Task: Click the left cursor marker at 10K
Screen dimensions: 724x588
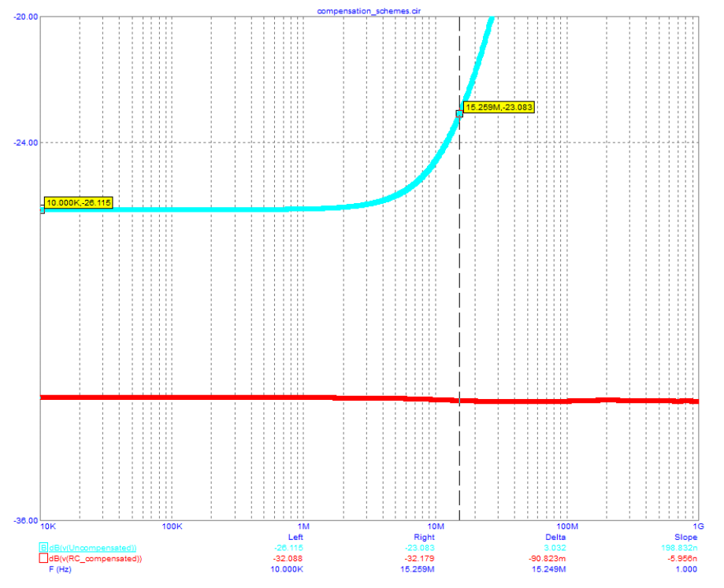Action: pyautogui.click(x=42, y=209)
